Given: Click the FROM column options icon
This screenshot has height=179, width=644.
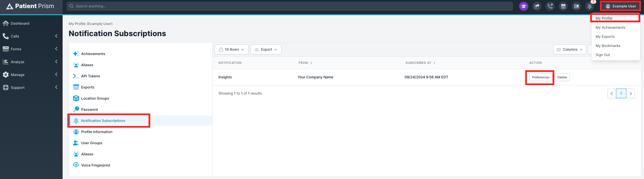Looking at the screenshot, I should click(x=311, y=63).
